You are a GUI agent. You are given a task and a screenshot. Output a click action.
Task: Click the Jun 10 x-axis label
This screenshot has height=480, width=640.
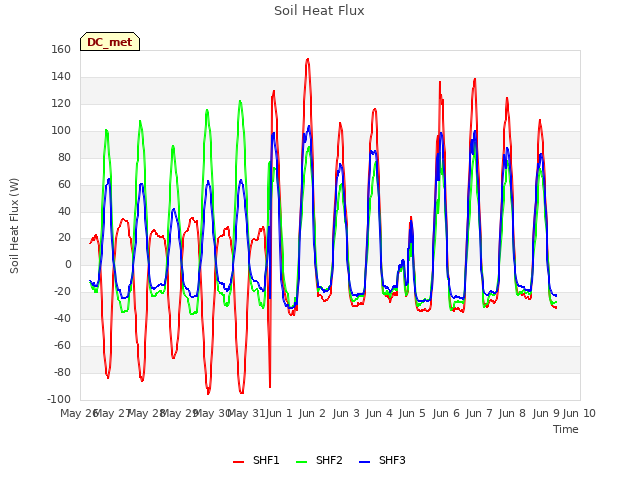click(x=579, y=413)
